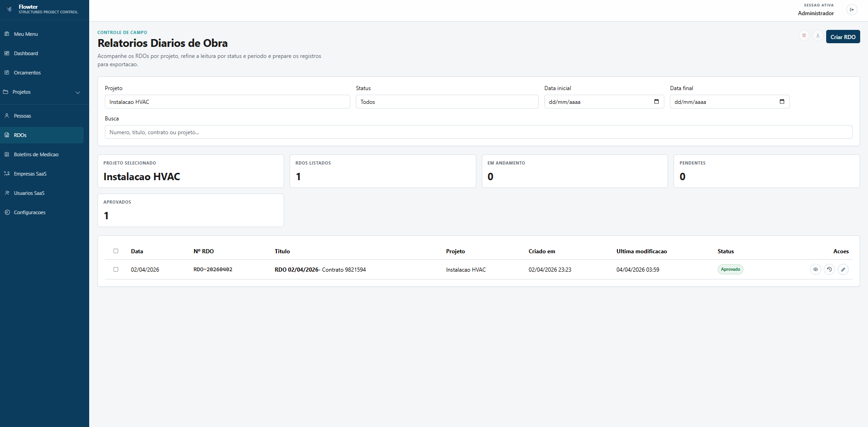
Task: Click the logout icon beside Administrador
Action: click(851, 10)
